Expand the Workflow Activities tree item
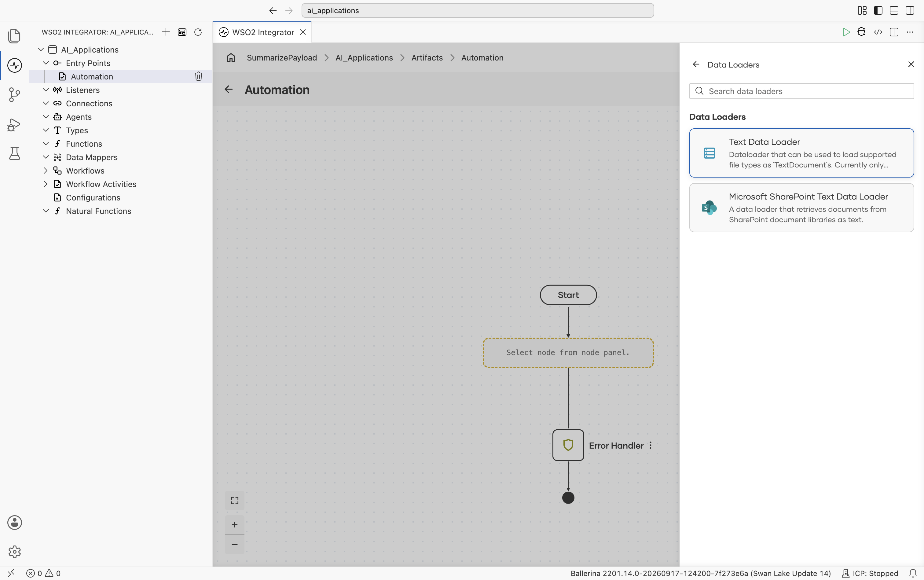This screenshot has height=580, width=924. (x=46, y=184)
